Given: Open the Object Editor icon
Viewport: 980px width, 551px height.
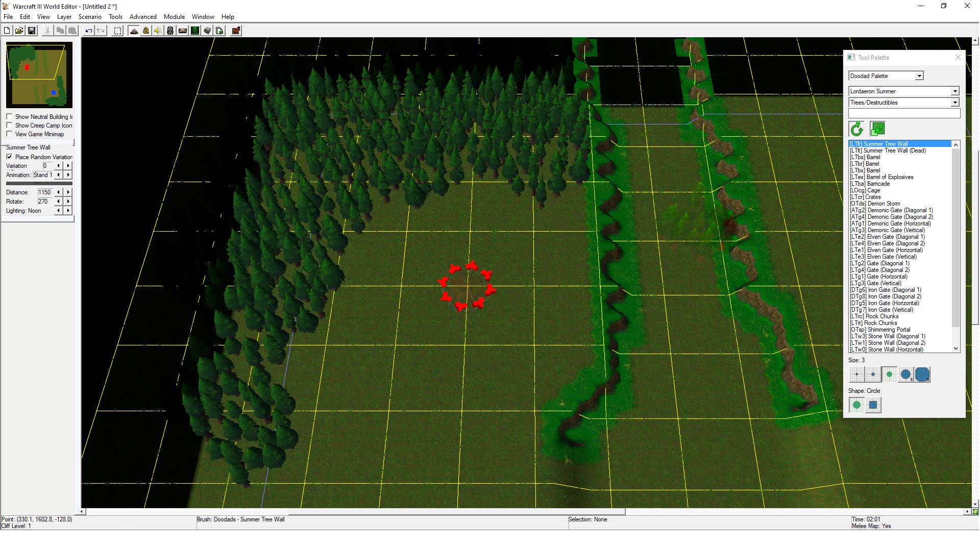Looking at the screenshot, I should click(x=170, y=31).
